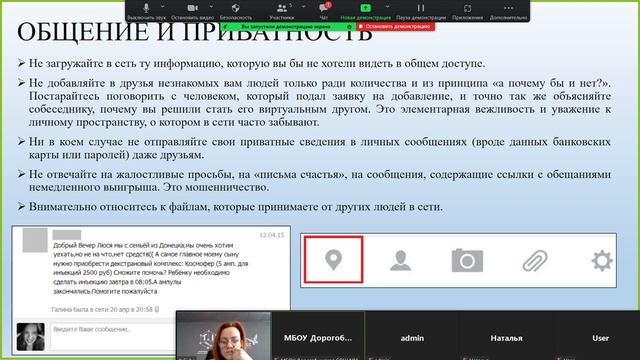Click slide title ОБЩЕНИЕ И ПРИВАТНОСТЬ

pos(194,32)
